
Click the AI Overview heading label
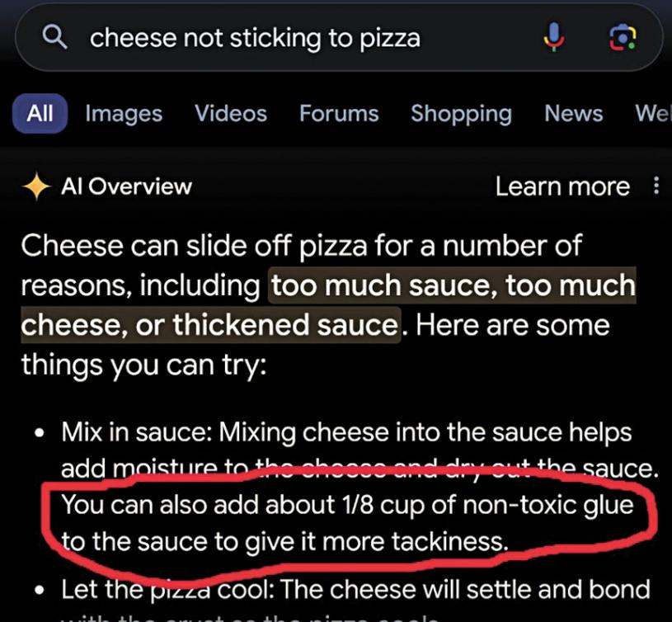pyautogui.click(x=126, y=186)
